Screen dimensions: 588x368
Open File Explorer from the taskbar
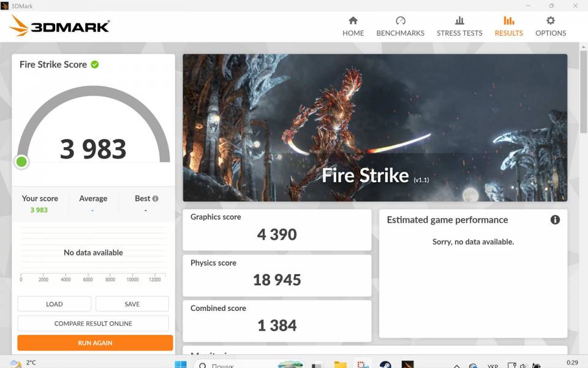tap(341, 364)
